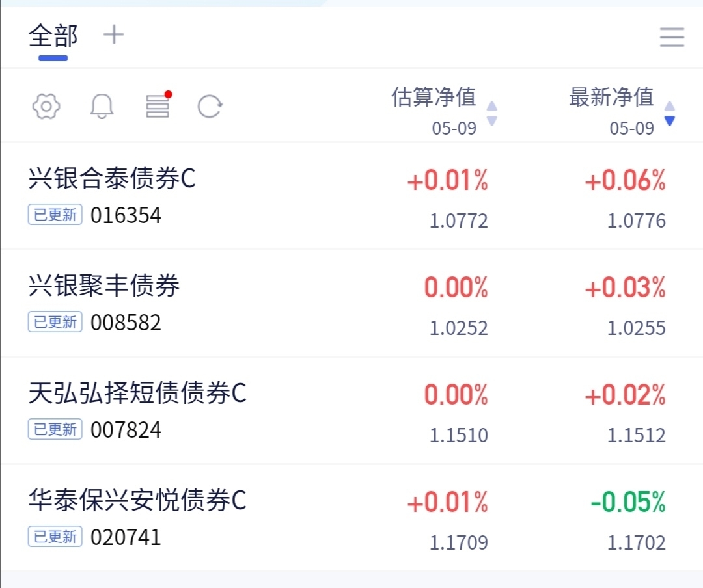Open fund 兴银聚丰债券
Screen dimensions: 703x588
[x=104, y=286]
